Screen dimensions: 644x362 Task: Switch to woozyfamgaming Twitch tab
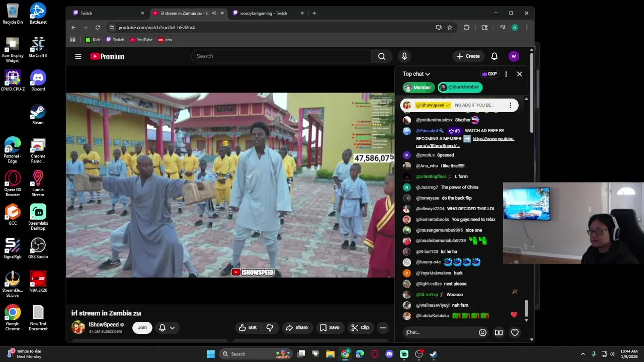[x=268, y=13]
